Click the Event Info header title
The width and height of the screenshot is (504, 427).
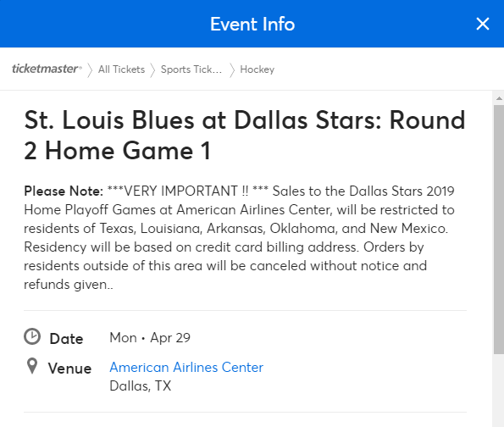tap(252, 24)
